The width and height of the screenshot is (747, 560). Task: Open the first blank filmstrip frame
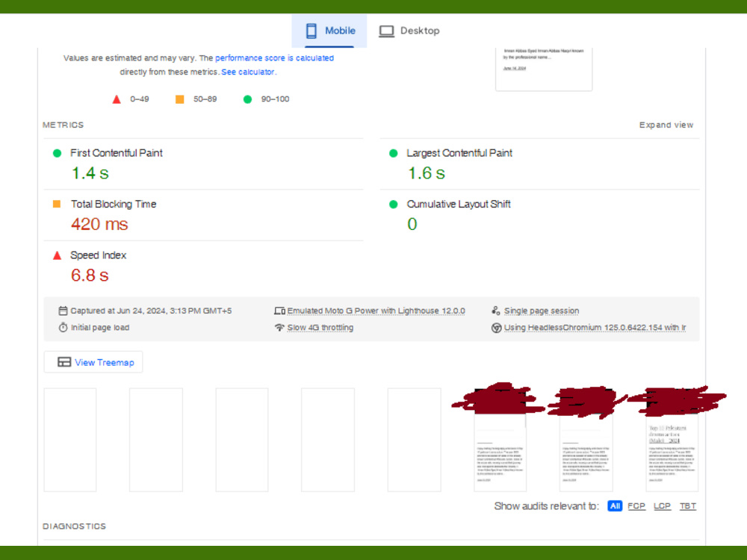(x=70, y=440)
